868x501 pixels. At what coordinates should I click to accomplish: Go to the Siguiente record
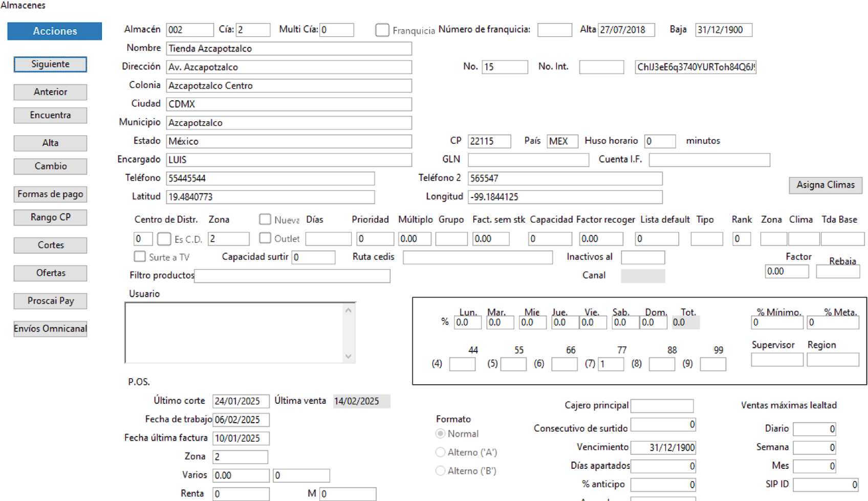click(x=50, y=64)
